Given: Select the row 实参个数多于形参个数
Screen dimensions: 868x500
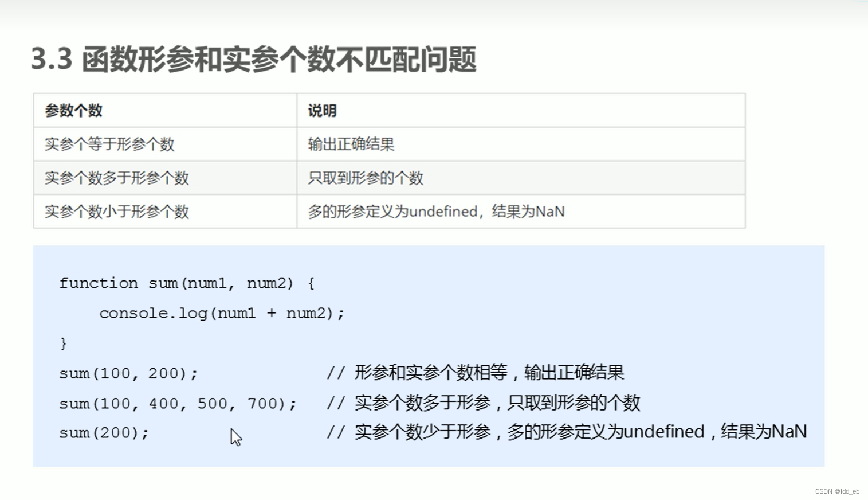Looking at the screenshot, I should tap(117, 178).
